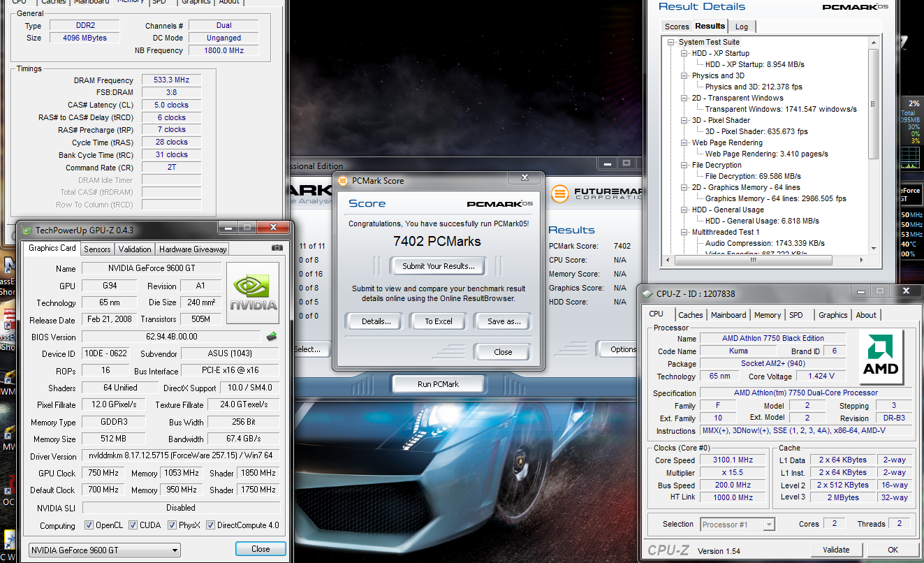Click the Close button in GPU-Z
This screenshot has height=563, width=924.
click(261, 549)
